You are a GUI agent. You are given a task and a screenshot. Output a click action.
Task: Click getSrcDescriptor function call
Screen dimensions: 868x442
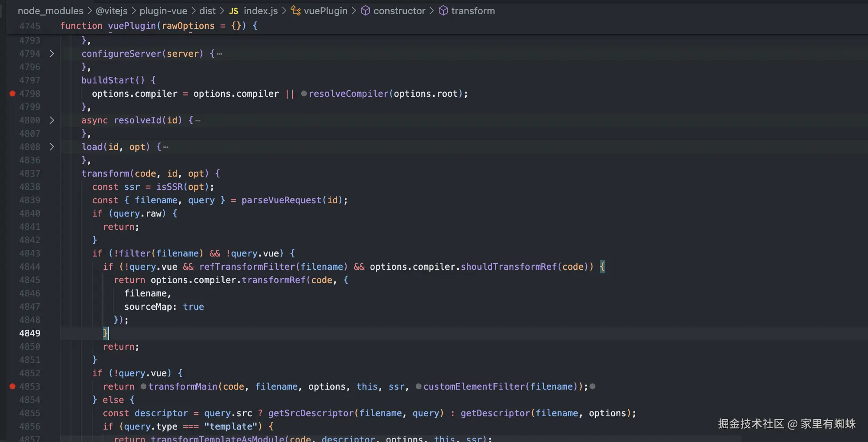coord(311,413)
